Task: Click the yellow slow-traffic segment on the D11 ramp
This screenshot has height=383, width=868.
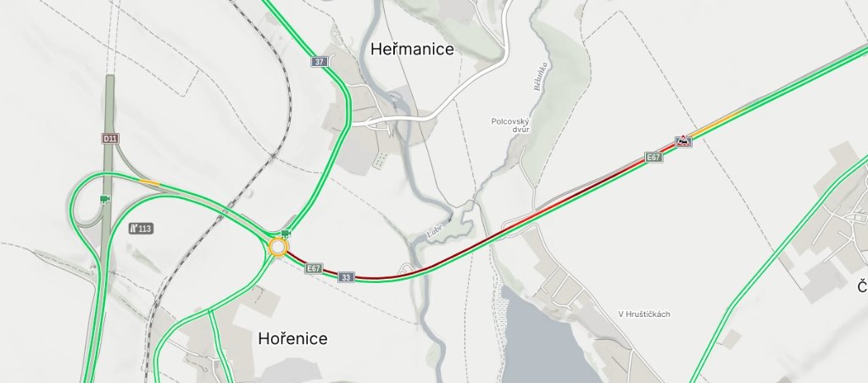Action: tap(149, 180)
